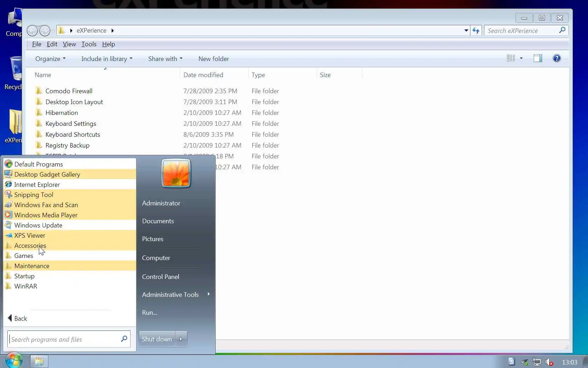Open the Edit menu

tap(52, 44)
